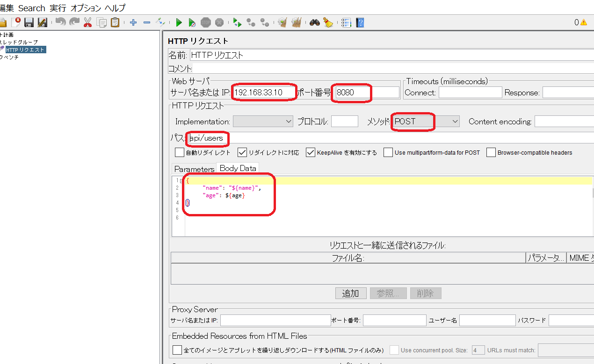Click the Proxy ユーザー名 field
Viewport: 594px width, 364px height.
[x=487, y=320]
